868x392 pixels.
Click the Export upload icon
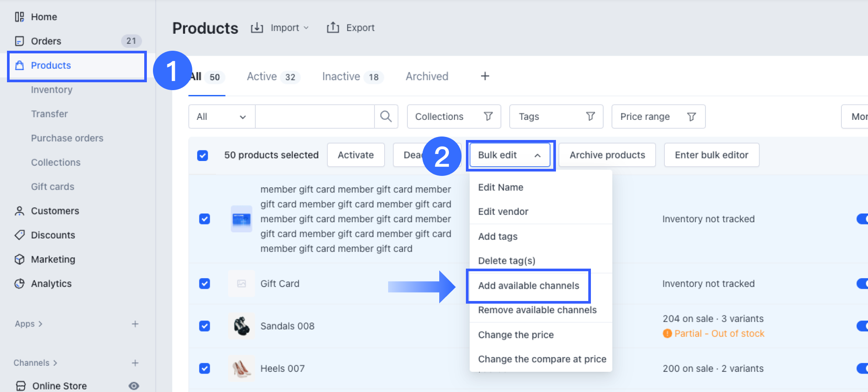pos(333,28)
